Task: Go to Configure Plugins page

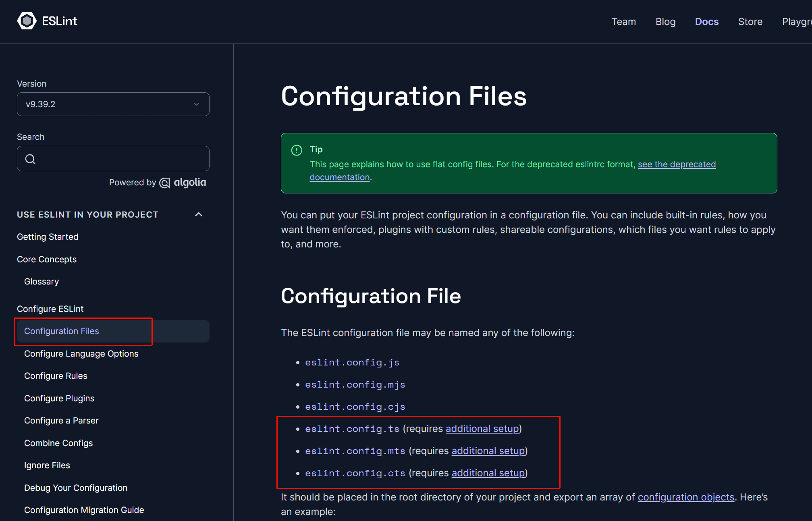Action: tap(59, 399)
